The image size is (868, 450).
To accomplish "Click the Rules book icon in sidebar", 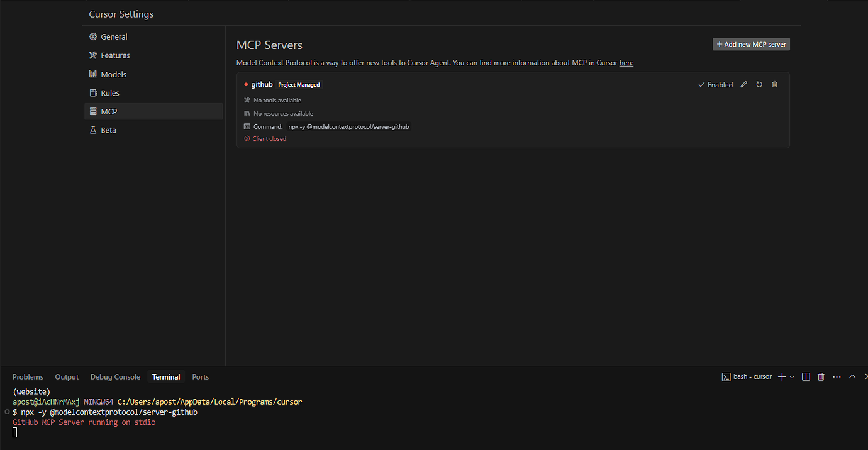I will tap(93, 93).
